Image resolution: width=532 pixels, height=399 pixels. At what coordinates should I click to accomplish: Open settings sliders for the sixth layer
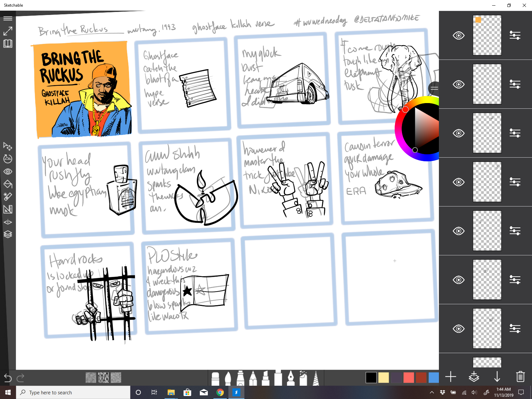pos(515,280)
